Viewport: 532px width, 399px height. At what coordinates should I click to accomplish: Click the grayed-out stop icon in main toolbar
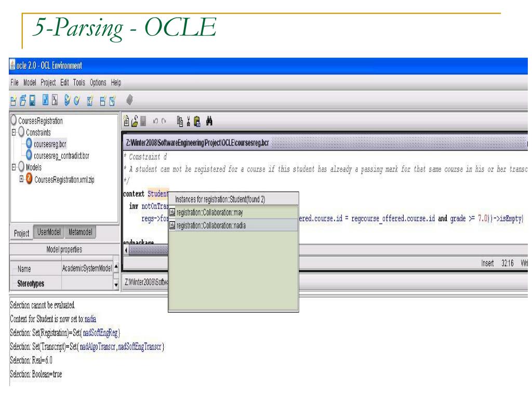(129, 100)
